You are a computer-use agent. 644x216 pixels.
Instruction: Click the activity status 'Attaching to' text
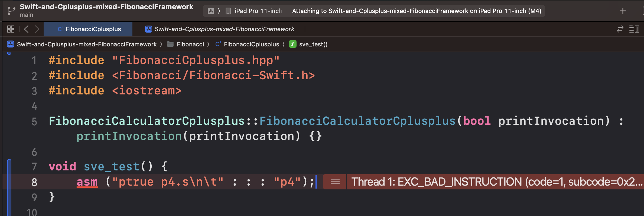tap(417, 11)
